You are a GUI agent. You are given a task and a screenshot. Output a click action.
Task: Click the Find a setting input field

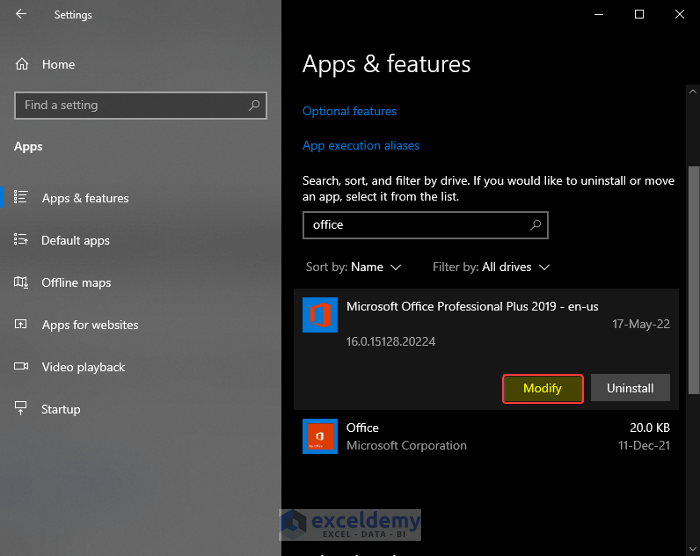(x=141, y=105)
